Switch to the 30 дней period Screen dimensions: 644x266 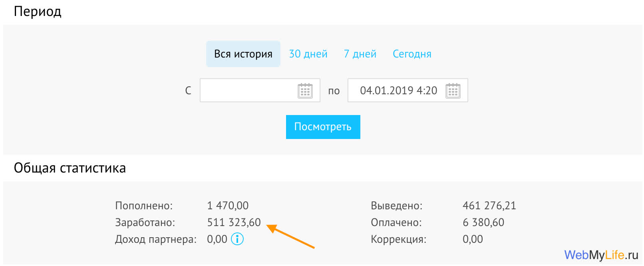click(308, 54)
